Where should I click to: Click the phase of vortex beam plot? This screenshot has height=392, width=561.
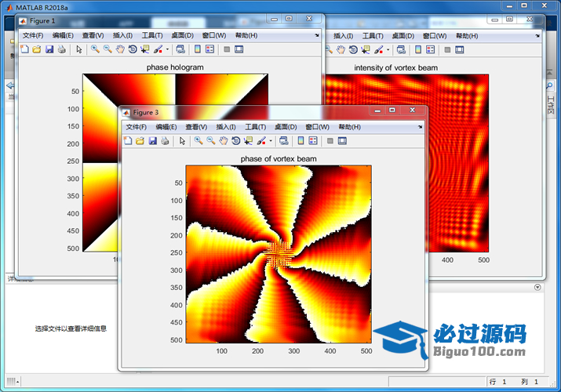(278, 254)
